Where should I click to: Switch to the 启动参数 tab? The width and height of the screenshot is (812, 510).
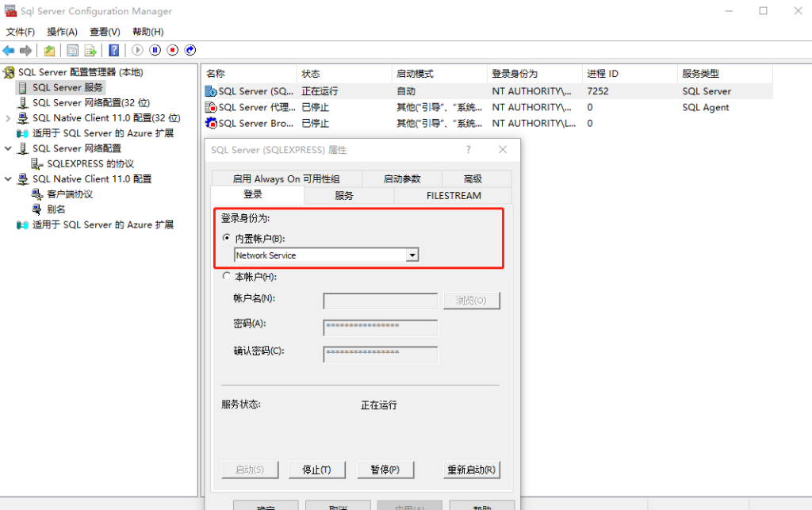(x=402, y=178)
